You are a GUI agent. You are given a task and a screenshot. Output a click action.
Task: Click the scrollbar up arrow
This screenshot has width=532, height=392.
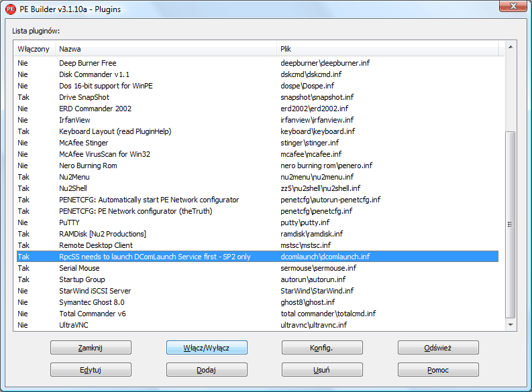coord(511,47)
